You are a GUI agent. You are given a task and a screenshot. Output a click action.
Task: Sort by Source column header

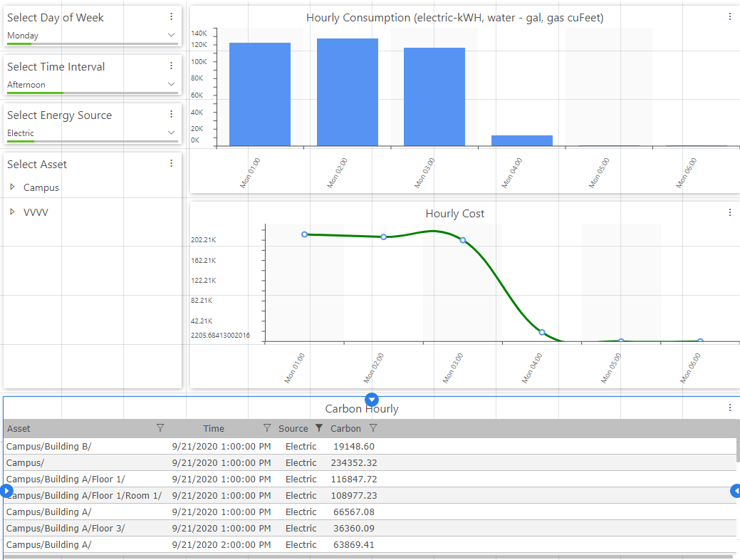tap(293, 428)
